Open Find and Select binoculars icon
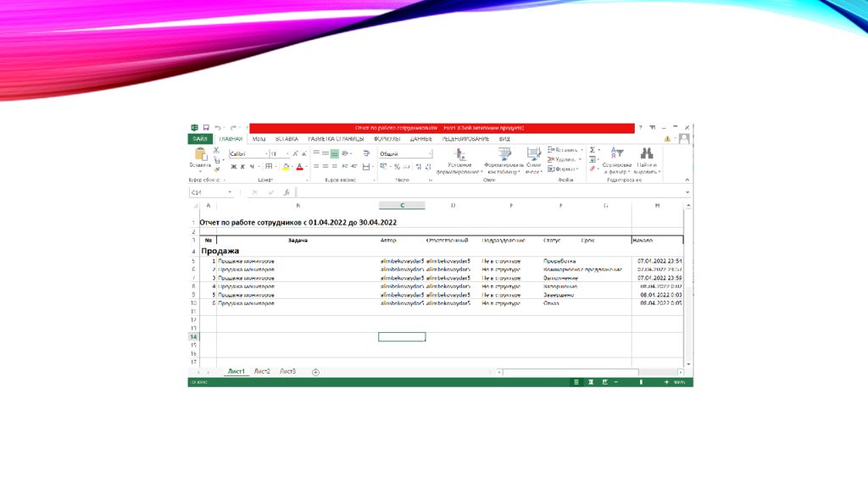The height and width of the screenshot is (488, 868). 647,154
